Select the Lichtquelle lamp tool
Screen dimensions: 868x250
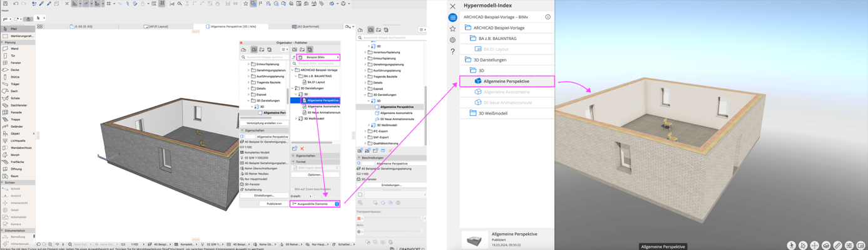[x=18, y=140]
